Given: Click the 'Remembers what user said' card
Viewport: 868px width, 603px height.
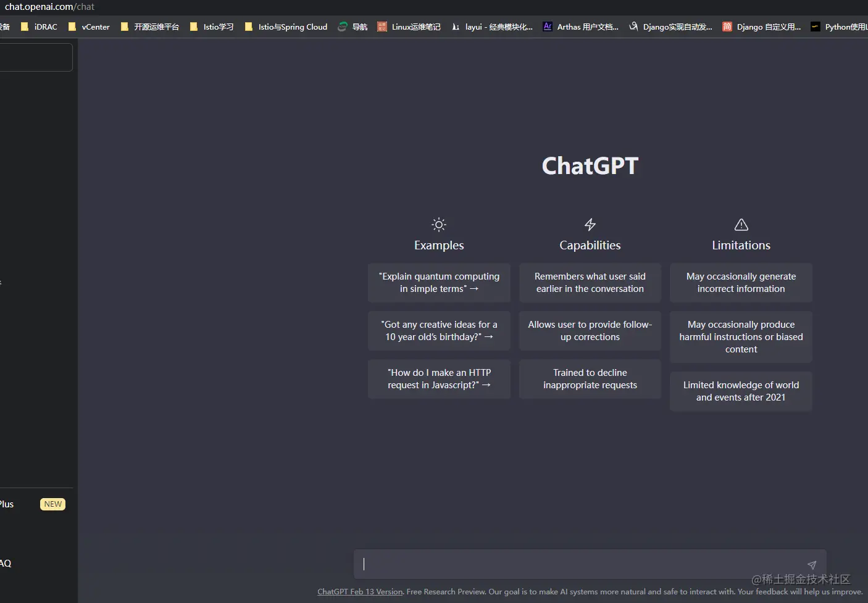Looking at the screenshot, I should [x=590, y=283].
